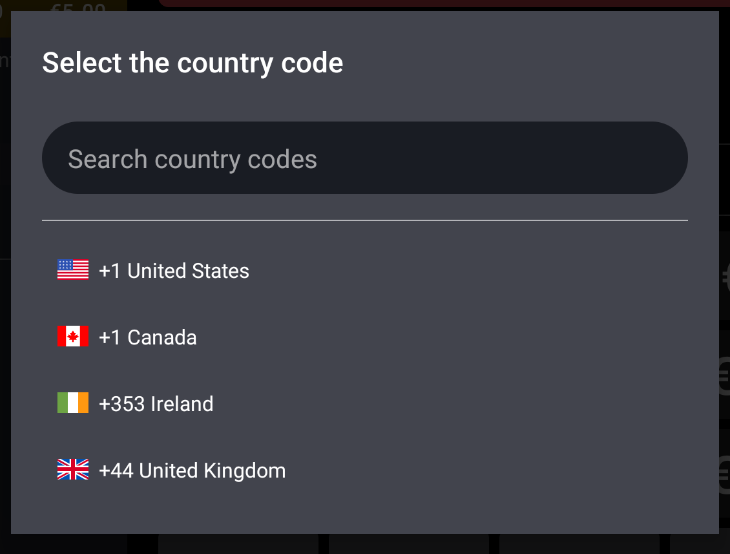This screenshot has height=554, width=730.
Task: Click the divider line under the search box
Action: [x=364, y=220]
